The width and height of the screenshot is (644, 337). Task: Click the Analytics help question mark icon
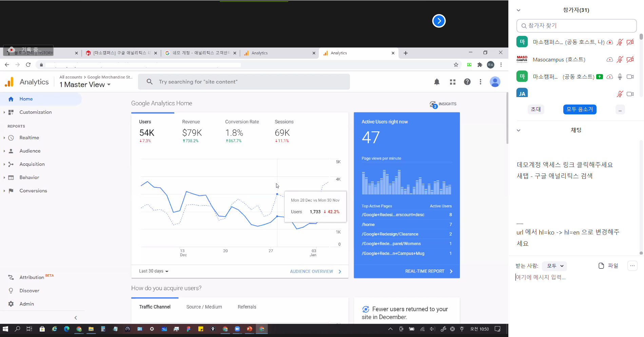(x=467, y=82)
